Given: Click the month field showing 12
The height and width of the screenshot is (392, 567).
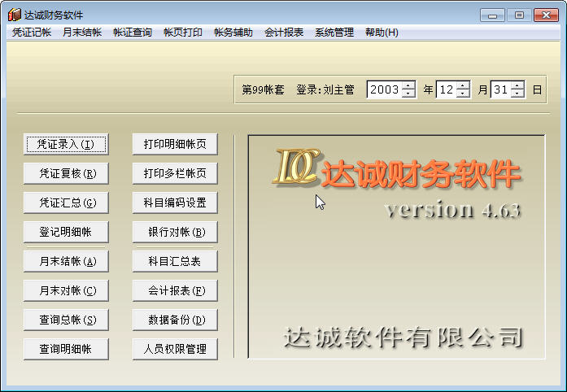Looking at the screenshot, I should [x=447, y=89].
